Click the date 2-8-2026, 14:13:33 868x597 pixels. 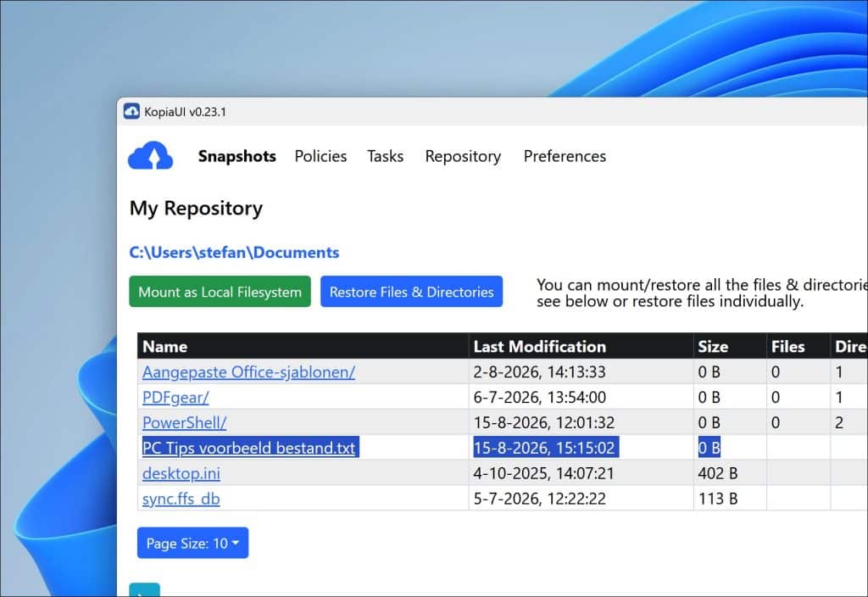[x=539, y=371]
